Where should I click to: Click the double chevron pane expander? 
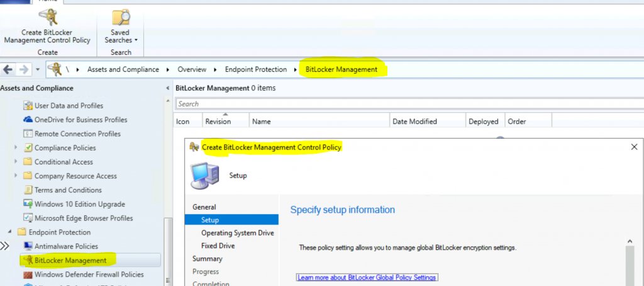pos(4,246)
